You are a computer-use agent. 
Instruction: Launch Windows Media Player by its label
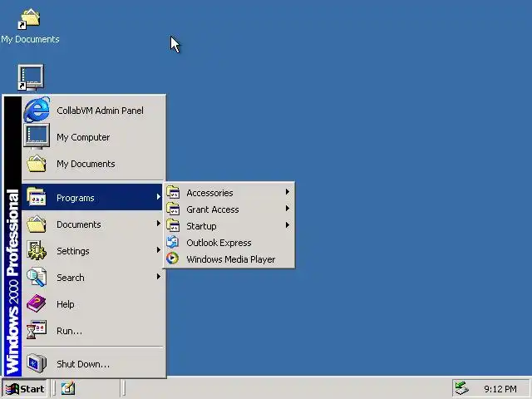[x=231, y=259]
